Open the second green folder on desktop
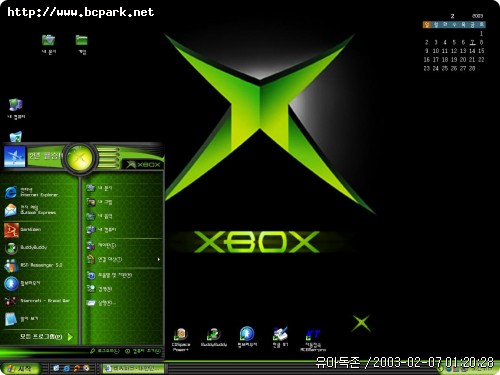Screen dimensions: 500x375 82,44
